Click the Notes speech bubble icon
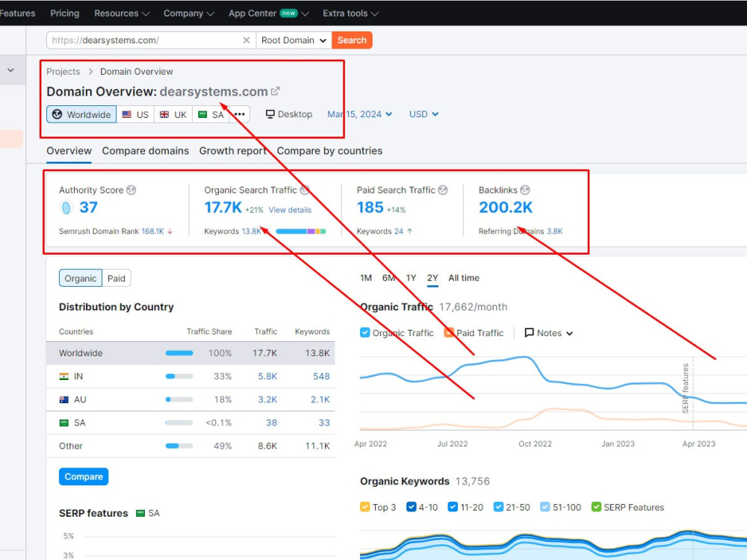 click(530, 332)
